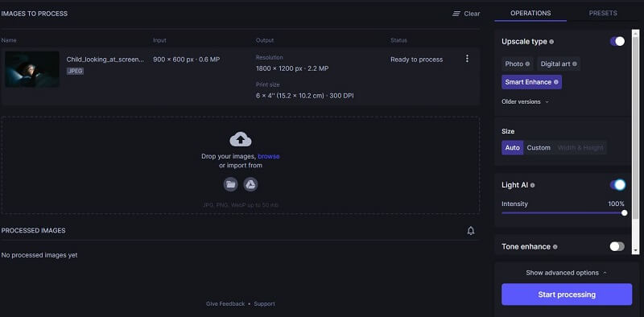Choose Auto size option
Viewport: 644px width, 317px height.
tap(513, 148)
